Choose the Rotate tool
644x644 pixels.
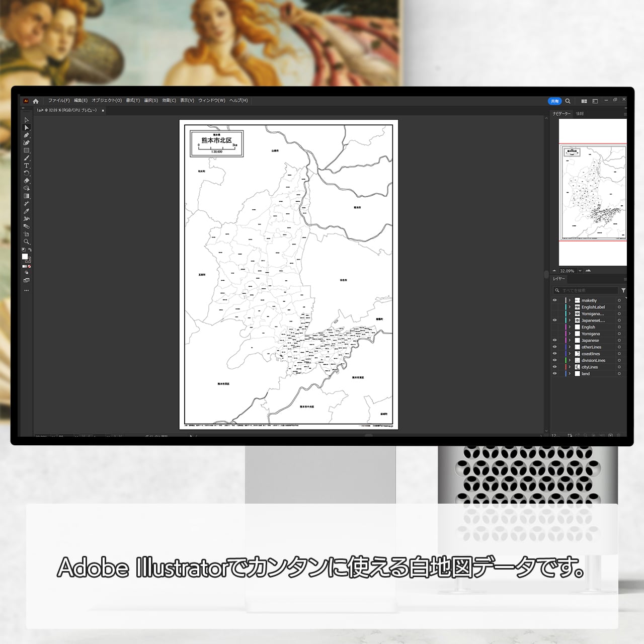[27, 173]
